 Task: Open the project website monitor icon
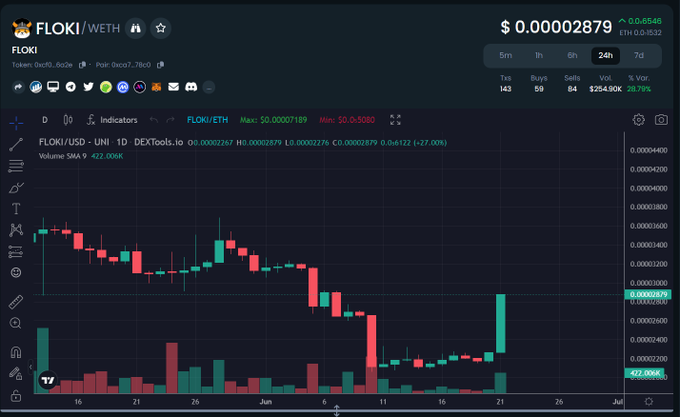(53, 87)
